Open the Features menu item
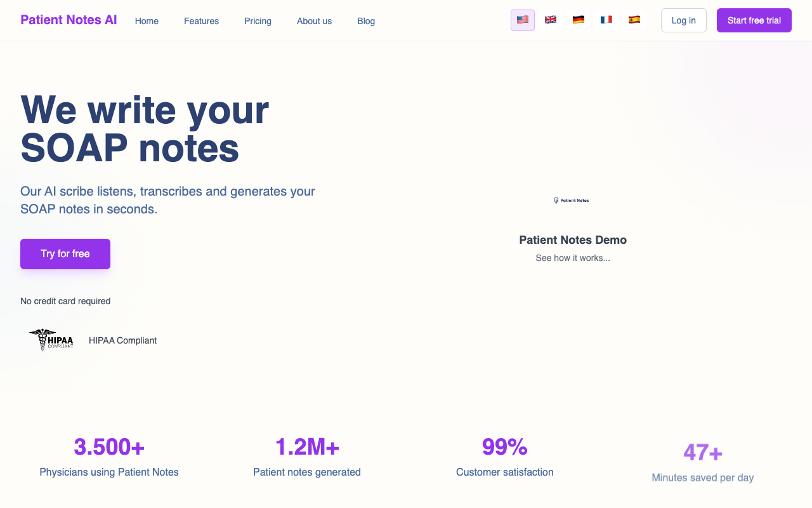The image size is (812, 508). pos(201,21)
